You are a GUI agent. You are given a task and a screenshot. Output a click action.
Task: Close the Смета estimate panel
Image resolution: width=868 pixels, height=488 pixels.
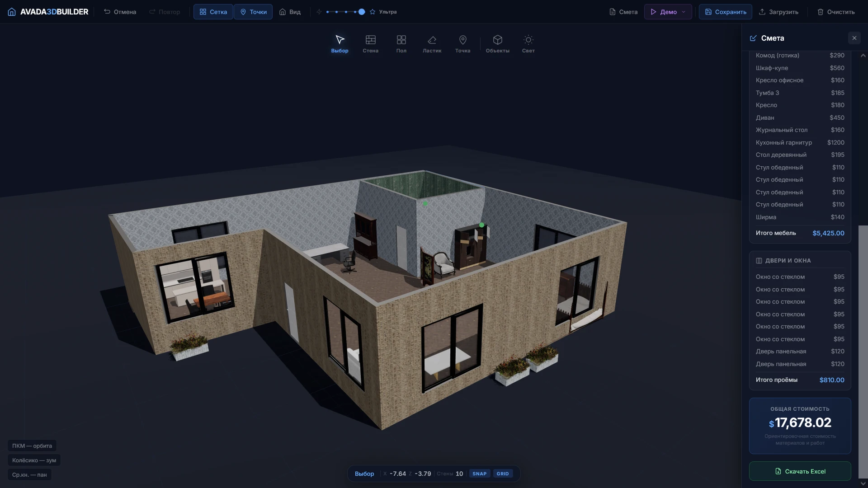pos(854,38)
